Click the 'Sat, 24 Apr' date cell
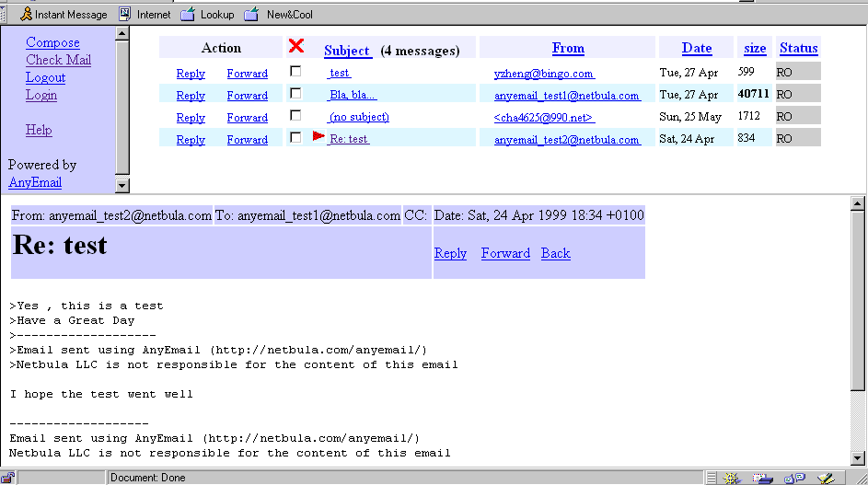This screenshot has height=485, width=868. [687, 139]
